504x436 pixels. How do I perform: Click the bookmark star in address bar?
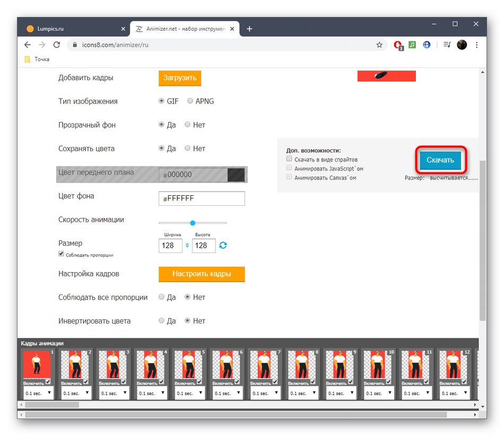pos(380,45)
